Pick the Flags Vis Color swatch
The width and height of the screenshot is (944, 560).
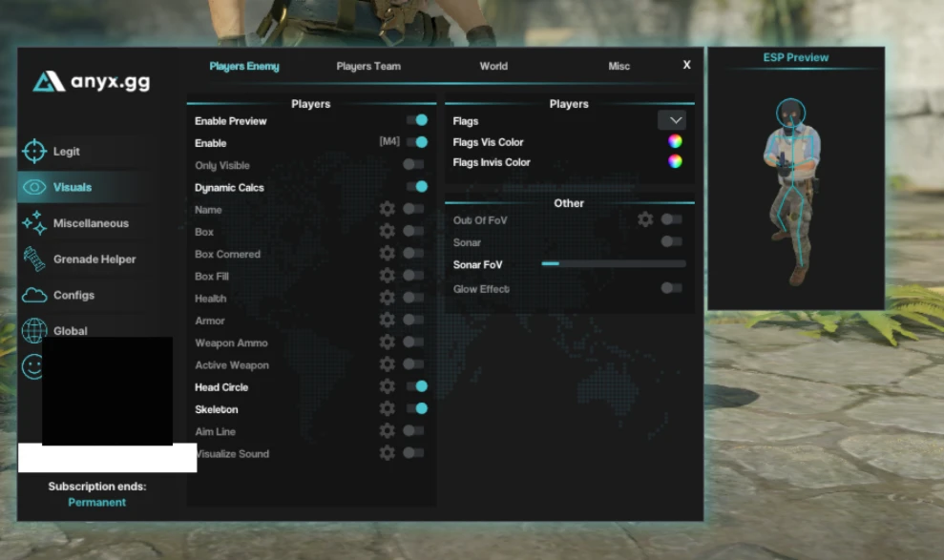point(675,141)
